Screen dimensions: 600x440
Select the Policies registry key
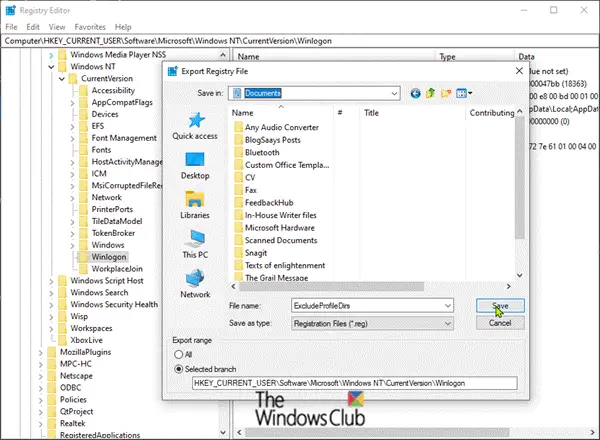coord(73,399)
